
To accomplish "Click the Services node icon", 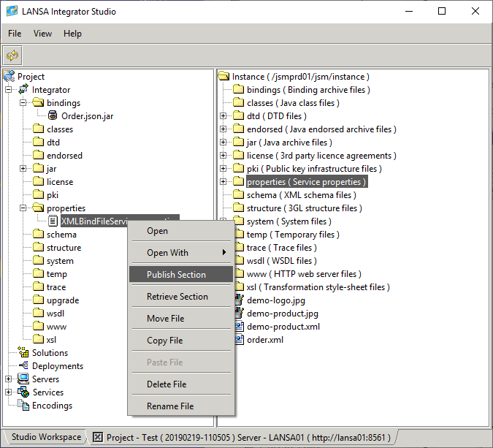I will pos(23,392).
